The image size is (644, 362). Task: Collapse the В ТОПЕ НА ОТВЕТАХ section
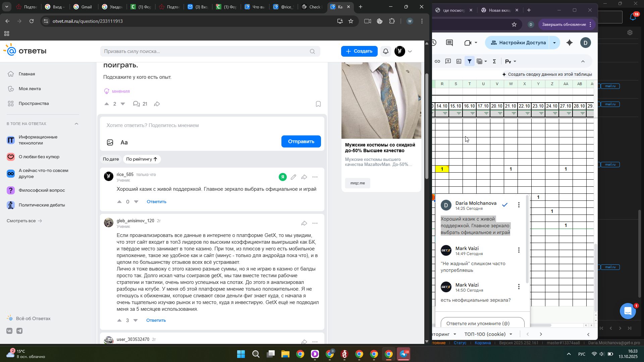point(76,124)
